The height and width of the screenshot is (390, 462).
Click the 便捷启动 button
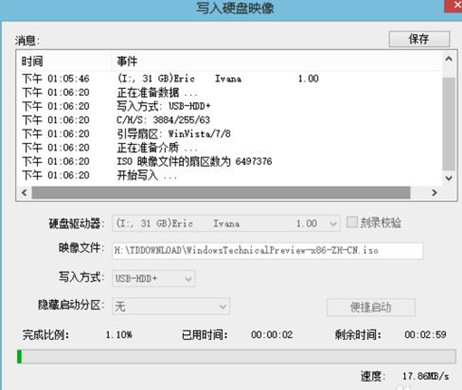tap(371, 307)
